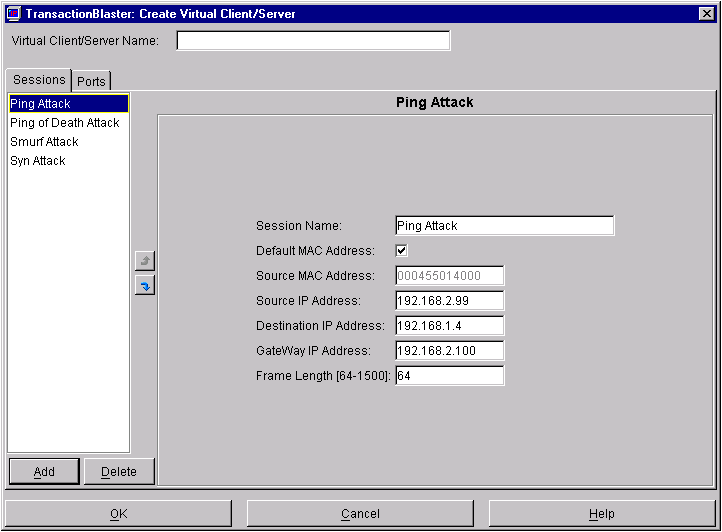722x532 pixels.
Task: Click the bold Ping Attack panel heading
Action: [435, 102]
